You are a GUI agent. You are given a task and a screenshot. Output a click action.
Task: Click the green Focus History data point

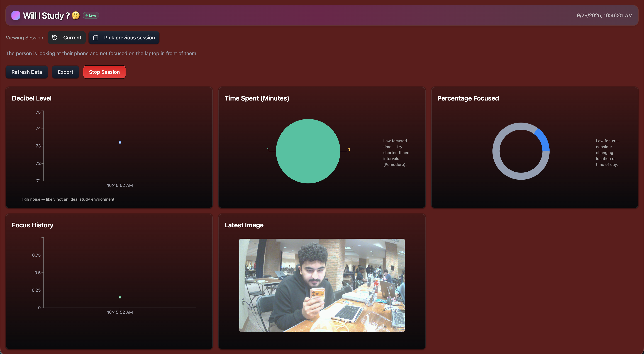pos(120,297)
